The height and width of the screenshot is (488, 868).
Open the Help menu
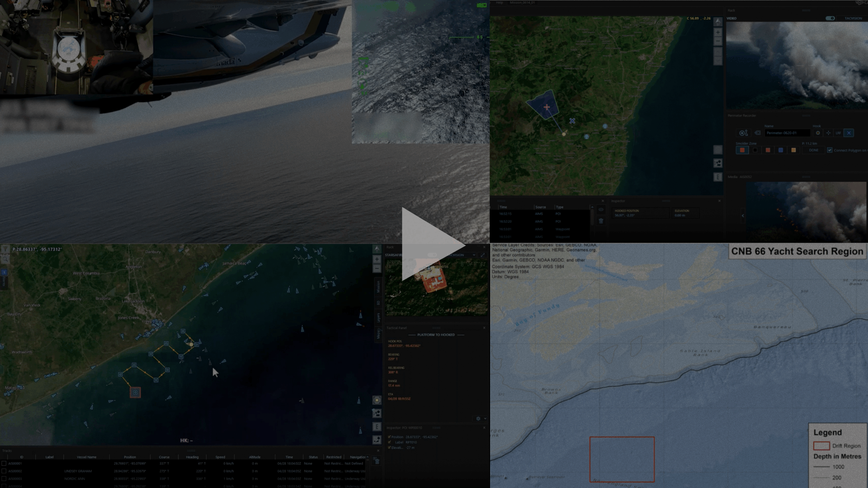pos(499,3)
